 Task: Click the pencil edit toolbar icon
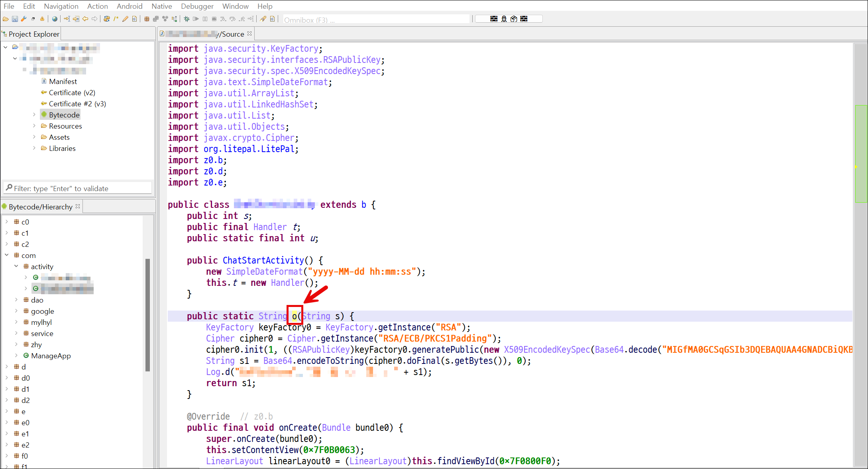tap(125, 19)
